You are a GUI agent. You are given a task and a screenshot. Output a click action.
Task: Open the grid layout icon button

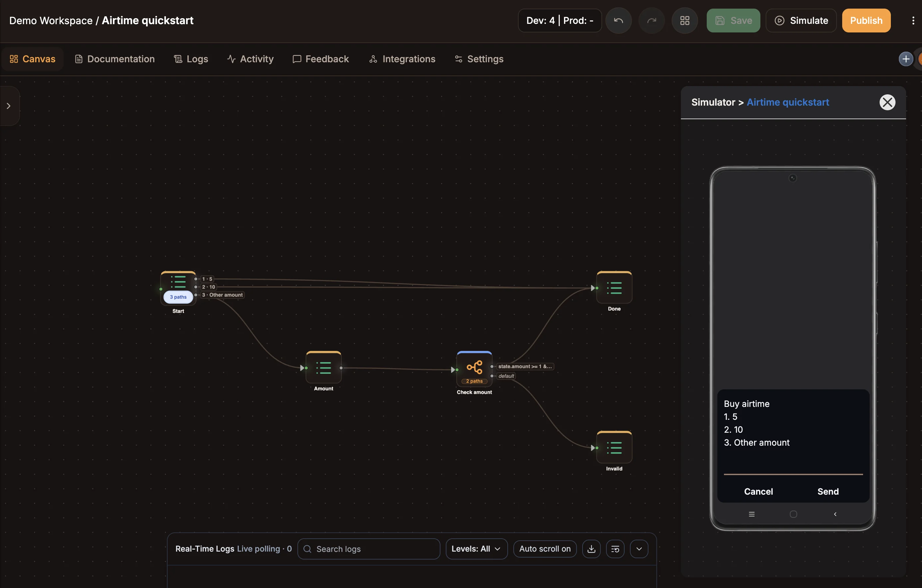pos(685,21)
